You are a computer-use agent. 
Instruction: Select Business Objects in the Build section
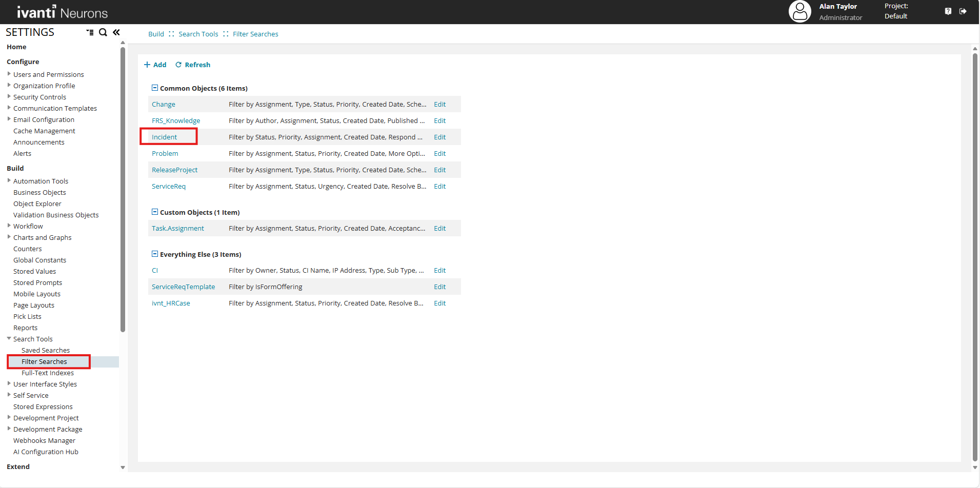coord(39,192)
